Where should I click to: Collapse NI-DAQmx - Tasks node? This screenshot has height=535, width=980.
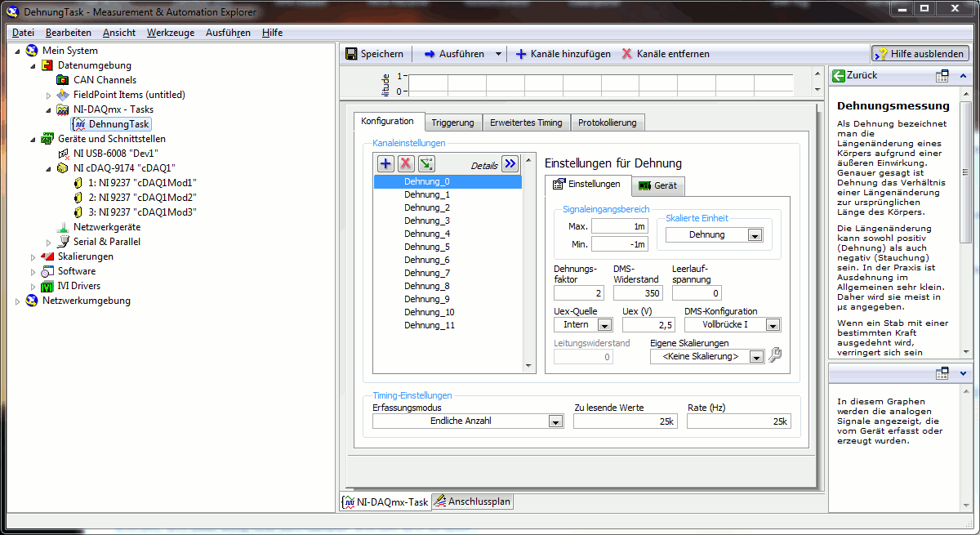tap(48, 109)
